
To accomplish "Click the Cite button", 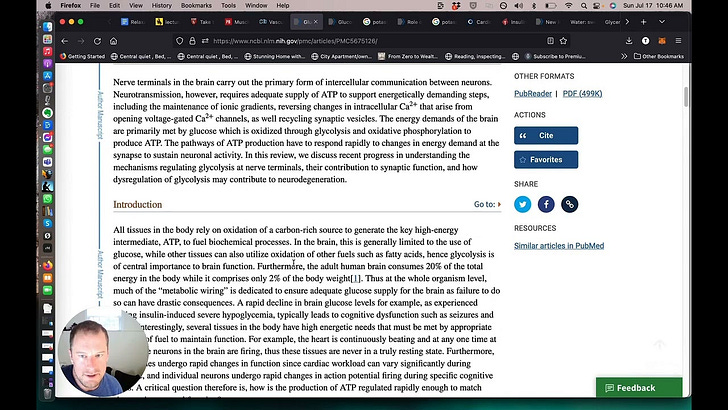I will click(x=546, y=136).
